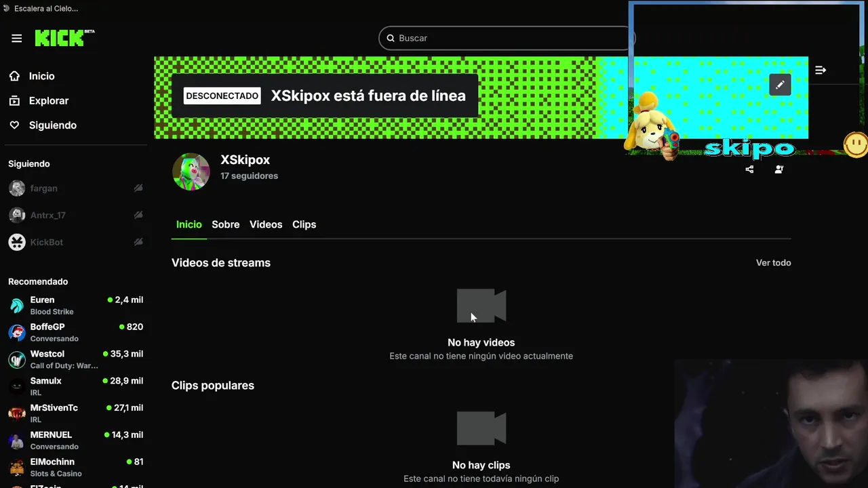
Task: Click Euren's 2,4 mil viewer count
Action: (125, 300)
